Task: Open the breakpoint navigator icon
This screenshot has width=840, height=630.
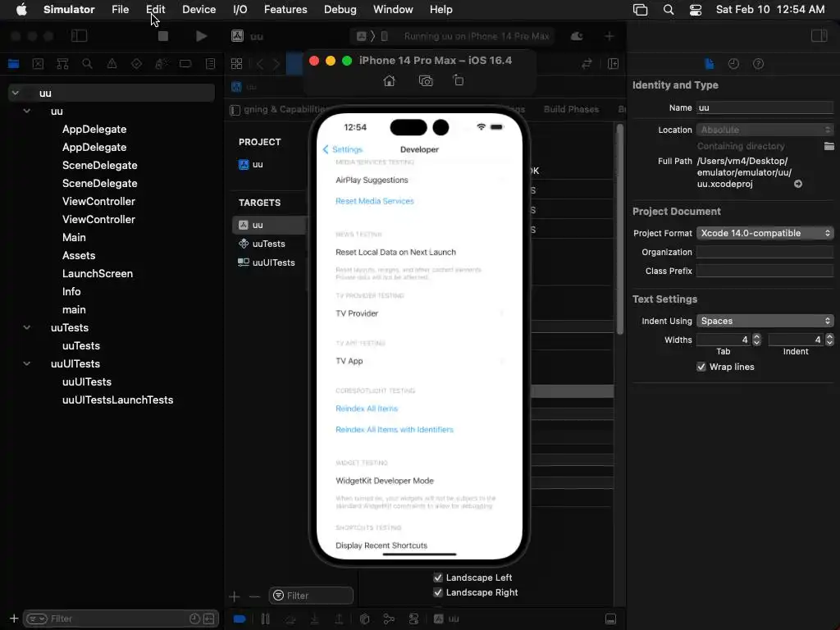Action: tap(185, 64)
